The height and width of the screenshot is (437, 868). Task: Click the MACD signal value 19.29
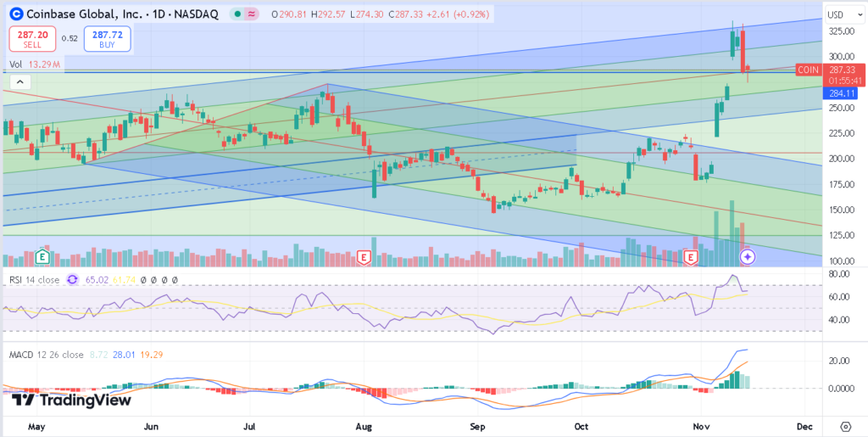(x=151, y=355)
